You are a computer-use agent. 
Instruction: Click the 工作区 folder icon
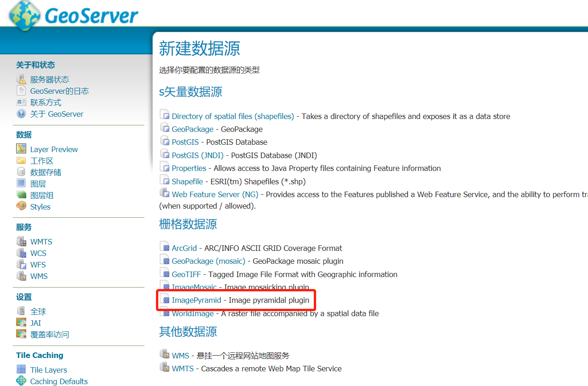20,160
